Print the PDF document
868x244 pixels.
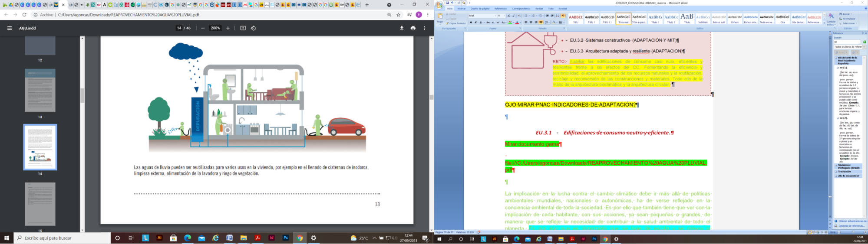(x=413, y=28)
